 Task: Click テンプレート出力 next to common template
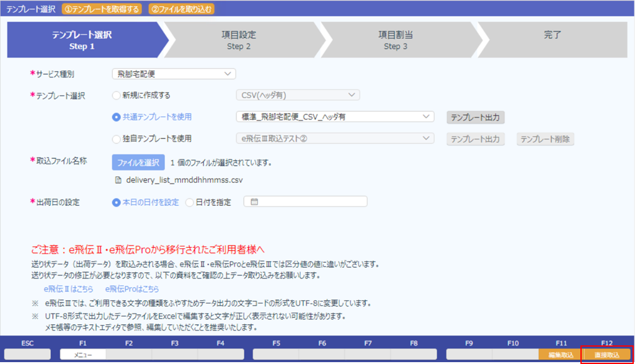tap(476, 117)
